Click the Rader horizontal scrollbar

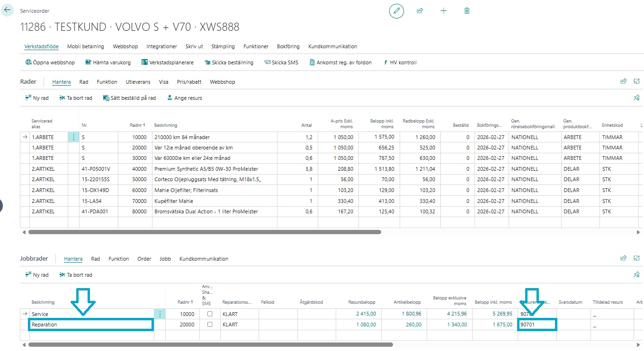205,232
